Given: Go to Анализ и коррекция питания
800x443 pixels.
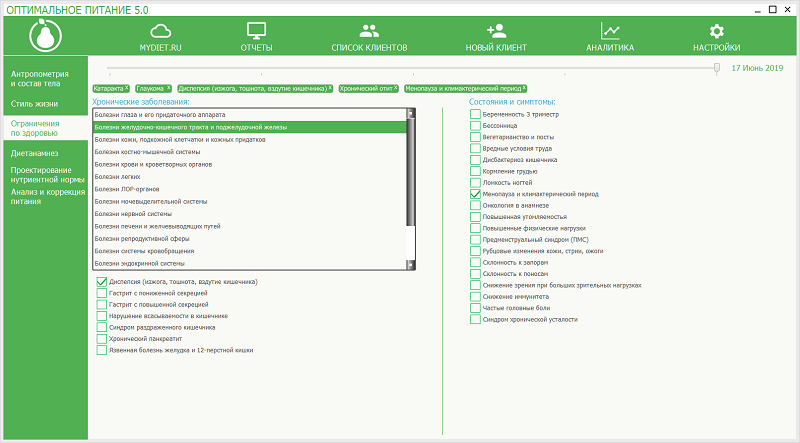Looking at the screenshot, I should (43, 196).
